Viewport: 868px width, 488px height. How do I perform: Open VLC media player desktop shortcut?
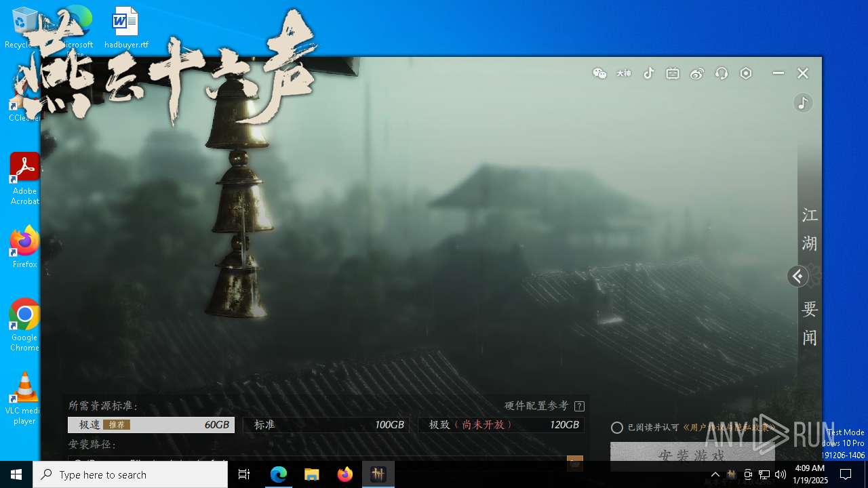point(24,399)
